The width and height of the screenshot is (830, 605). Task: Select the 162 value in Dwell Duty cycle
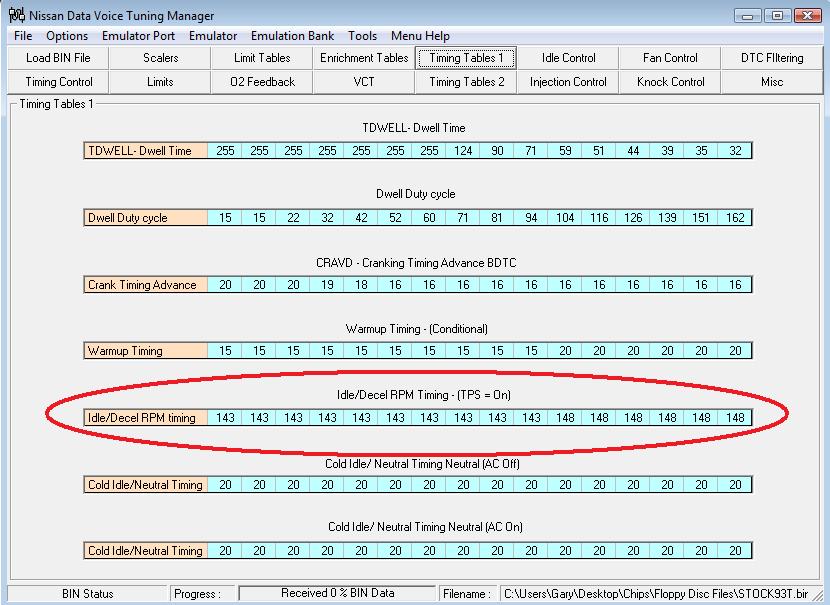pyautogui.click(x=735, y=218)
